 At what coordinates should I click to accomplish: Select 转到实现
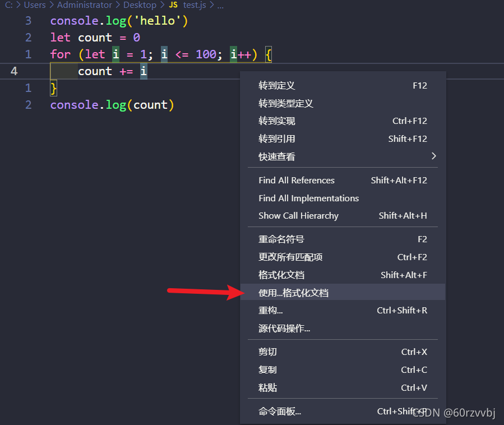coord(275,121)
